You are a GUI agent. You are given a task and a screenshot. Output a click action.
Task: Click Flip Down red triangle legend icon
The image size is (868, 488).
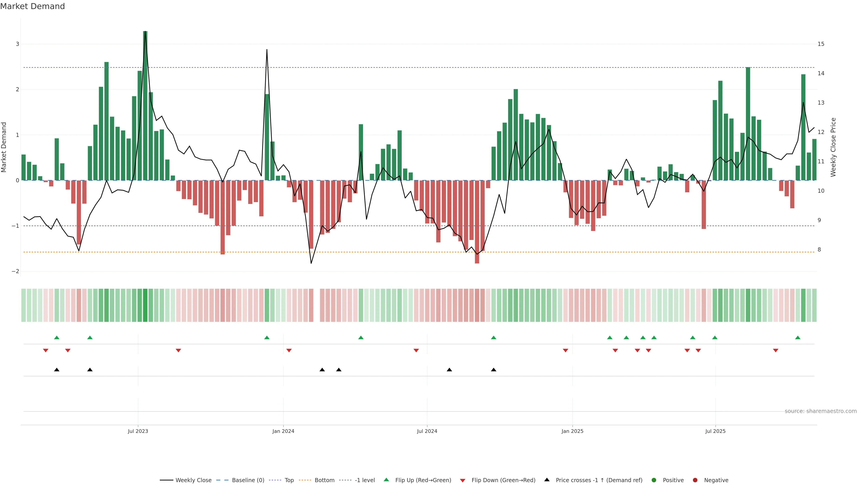(x=463, y=480)
